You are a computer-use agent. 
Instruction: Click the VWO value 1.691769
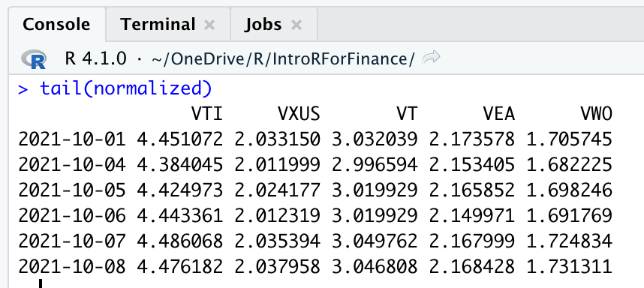(570, 216)
